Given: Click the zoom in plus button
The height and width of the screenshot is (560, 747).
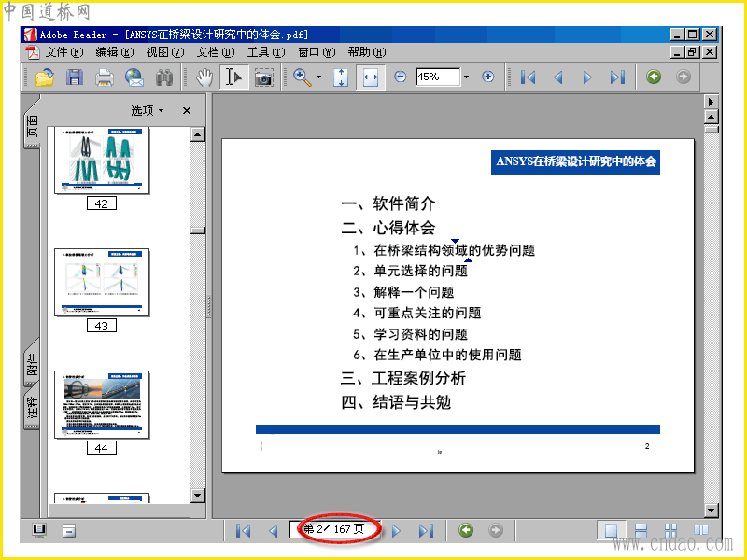Looking at the screenshot, I should [x=487, y=77].
